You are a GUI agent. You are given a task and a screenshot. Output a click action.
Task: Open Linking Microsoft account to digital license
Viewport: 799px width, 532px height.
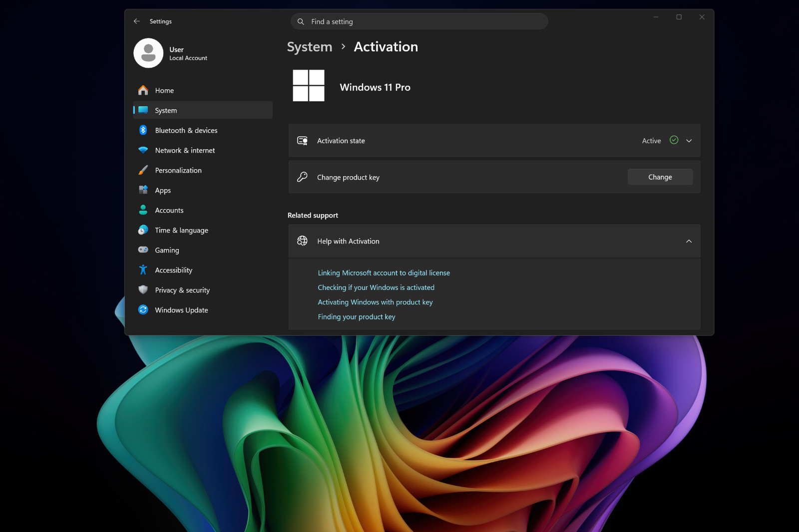point(384,273)
